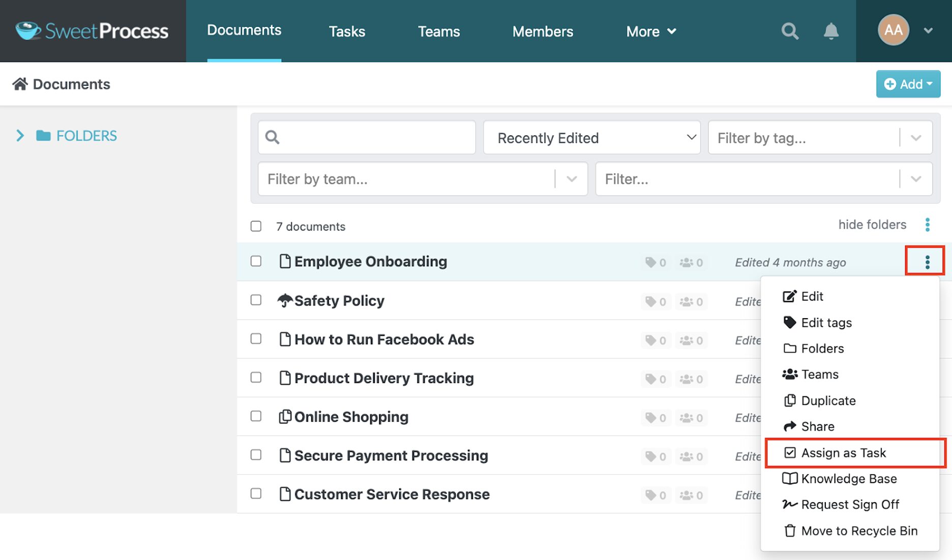The height and width of the screenshot is (560, 952).
Task: Click document icon of Employee Onboarding
Action: [285, 261]
